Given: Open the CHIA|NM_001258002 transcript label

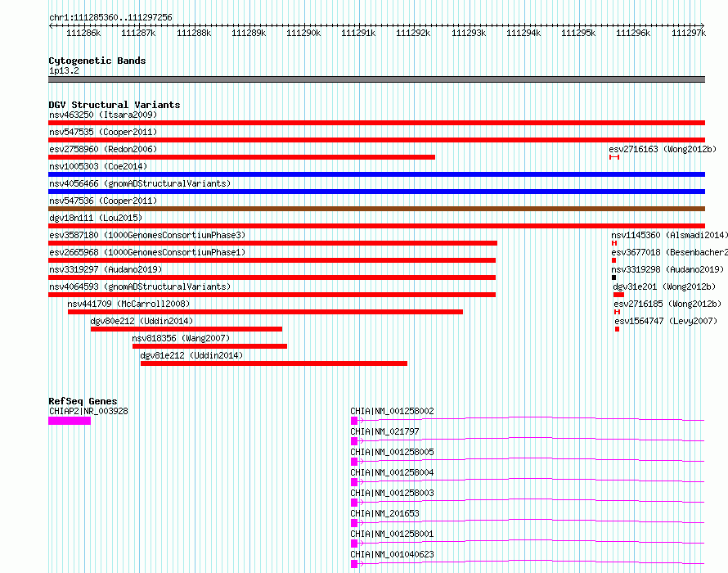Looking at the screenshot, I should click(393, 411).
